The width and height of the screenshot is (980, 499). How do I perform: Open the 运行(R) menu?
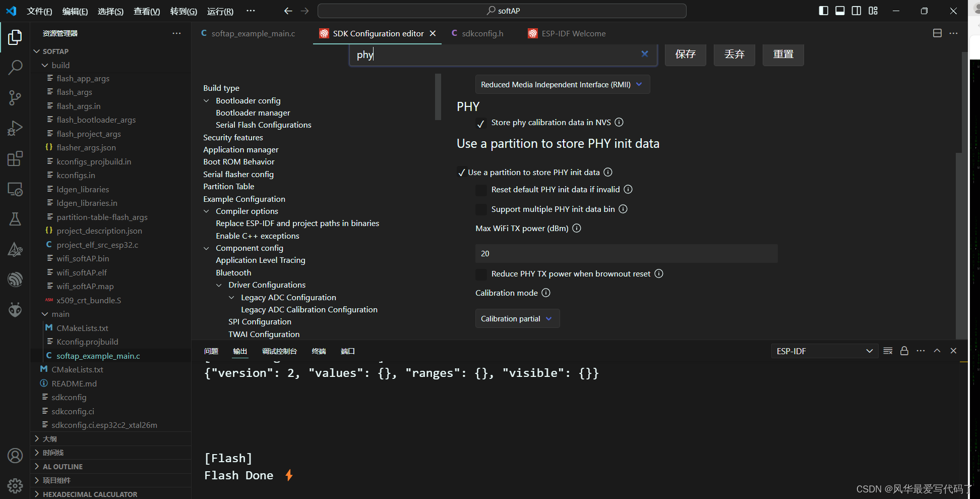pos(220,11)
